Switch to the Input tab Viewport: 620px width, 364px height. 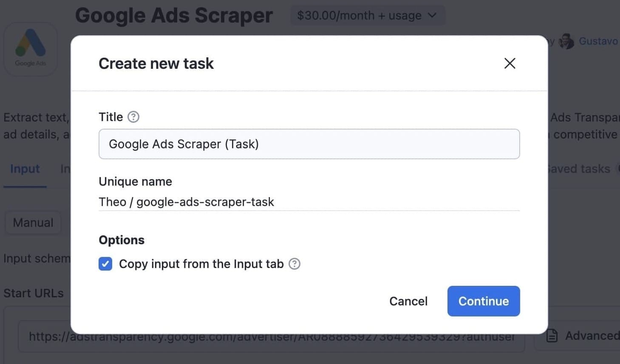pyautogui.click(x=25, y=169)
